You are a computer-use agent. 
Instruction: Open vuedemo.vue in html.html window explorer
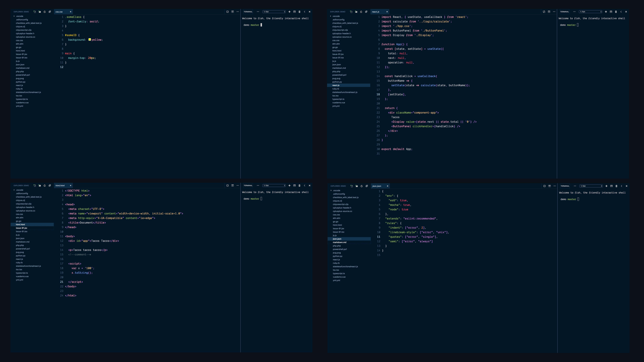22,277
